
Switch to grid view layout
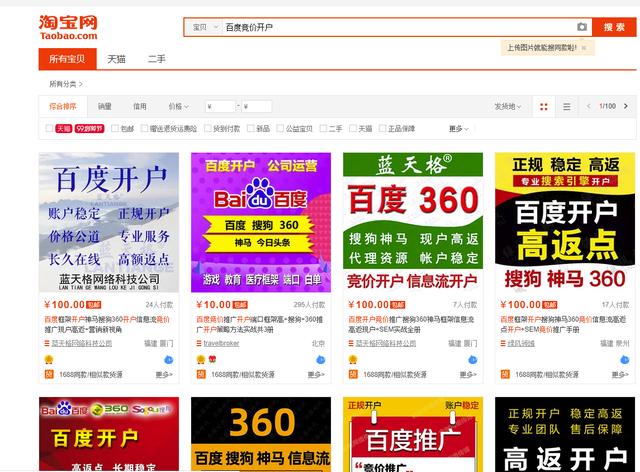pyautogui.click(x=544, y=107)
